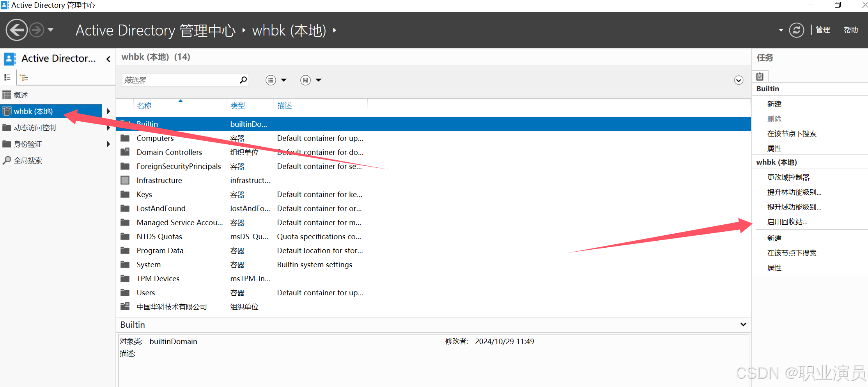Screen dimensions: 868x387
Task: Click 新建 under whbk (本地) tasks
Action: (774, 238)
